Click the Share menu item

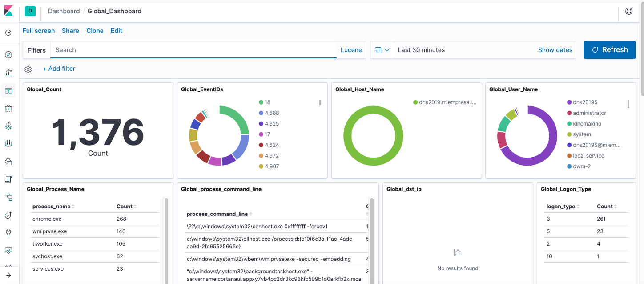coord(70,31)
